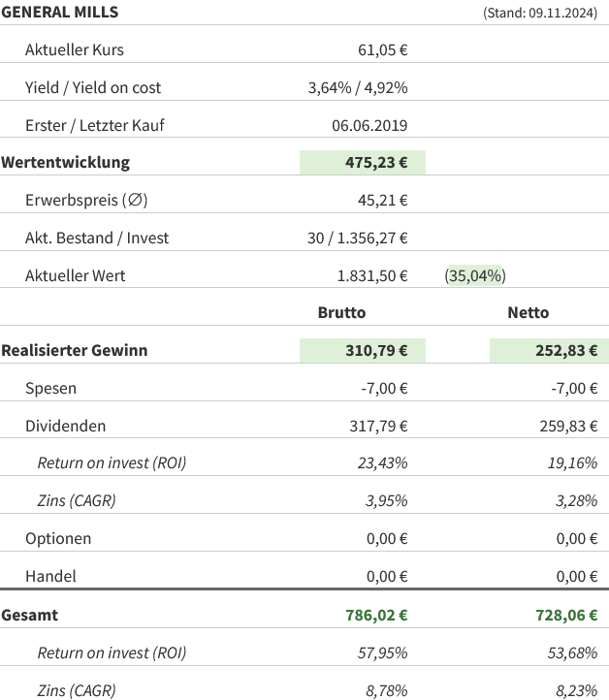The image size is (609, 700).
Task: Click the green Wertentwicklung value 475,23 €
Action: tap(376, 162)
